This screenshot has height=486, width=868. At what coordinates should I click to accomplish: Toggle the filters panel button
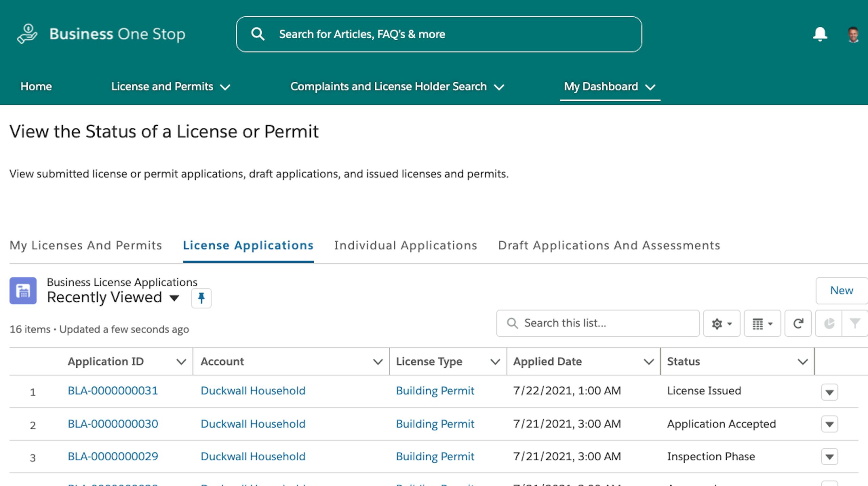pyautogui.click(x=854, y=323)
